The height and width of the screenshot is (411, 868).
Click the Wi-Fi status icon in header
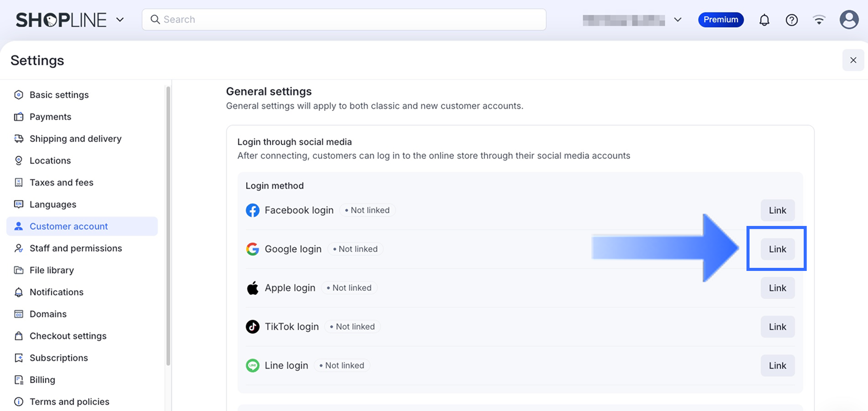pyautogui.click(x=819, y=20)
